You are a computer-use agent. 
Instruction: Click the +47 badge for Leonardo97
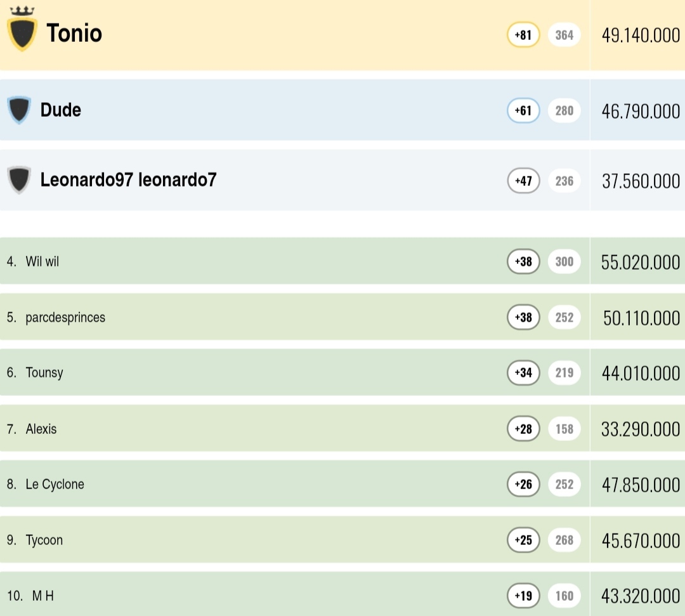click(x=523, y=181)
